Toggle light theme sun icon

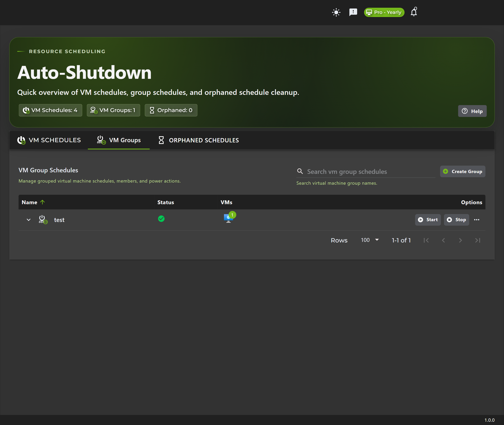tap(336, 12)
